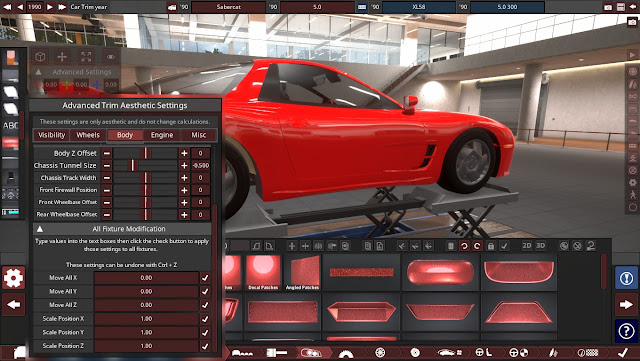Click the undo rotate-left icon
Image resolution: width=640 pixels, height=361 pixels.
(464, 246)
